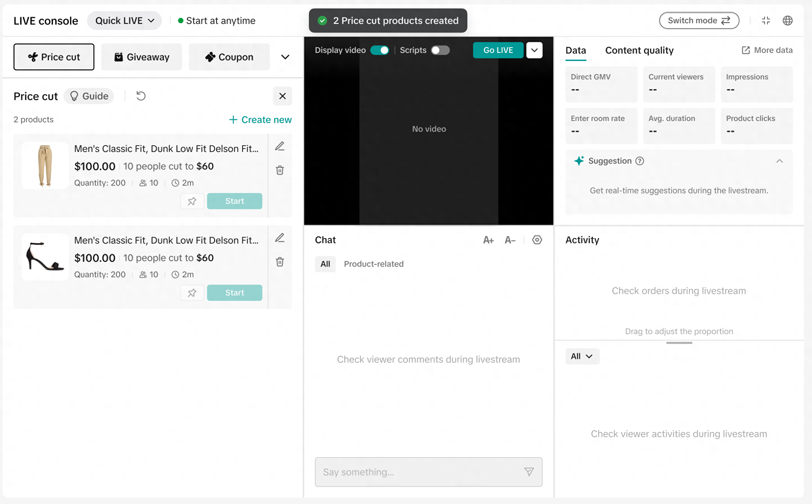Image resolution: width=812 pixels, height=504 pixels.
Task: Open the Quick LIVE dropdown
Action: click(124, 21)
